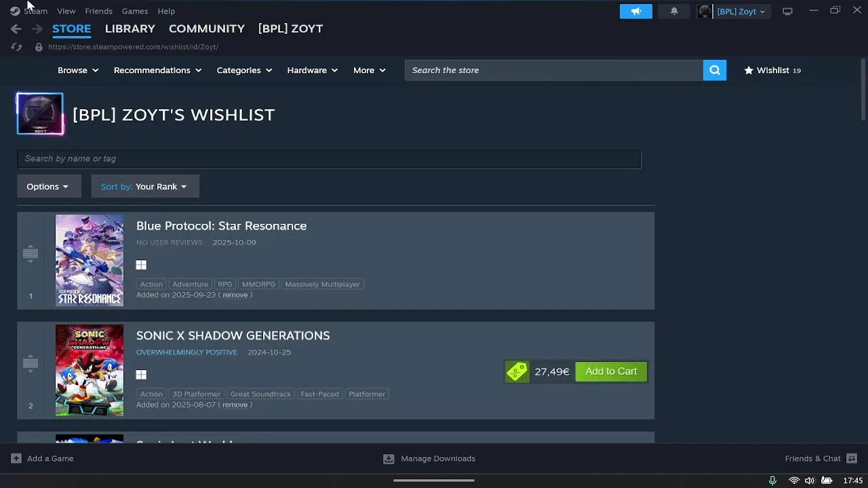Expand the Recommendations dropdown

(x=157, y=70)
